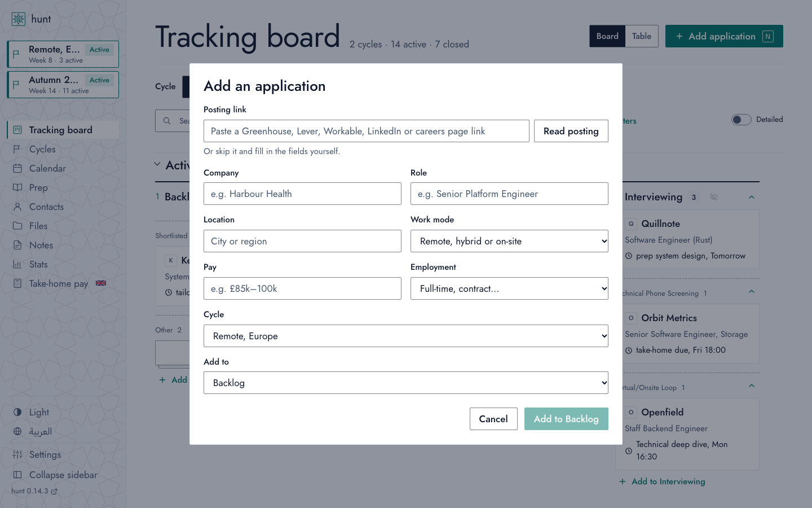
Task: Click the UK flag beside Take-home pay
Action: [x=101, y=283]
